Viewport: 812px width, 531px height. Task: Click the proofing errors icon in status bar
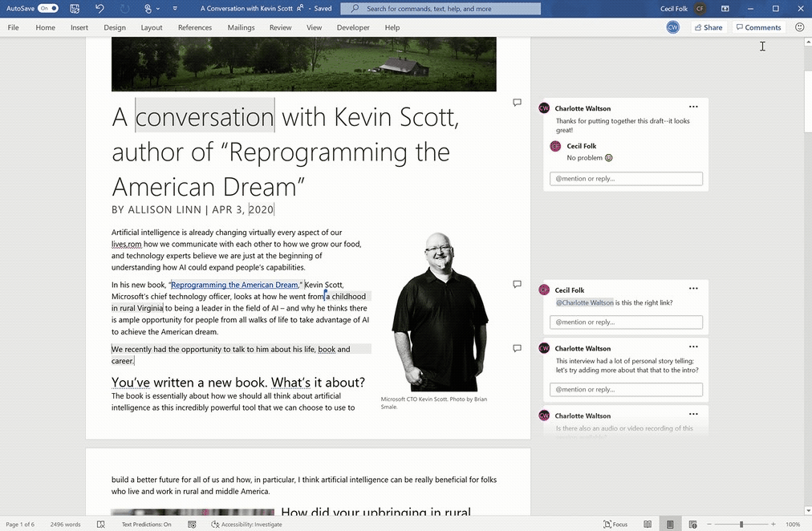click(x=101, y=525)
